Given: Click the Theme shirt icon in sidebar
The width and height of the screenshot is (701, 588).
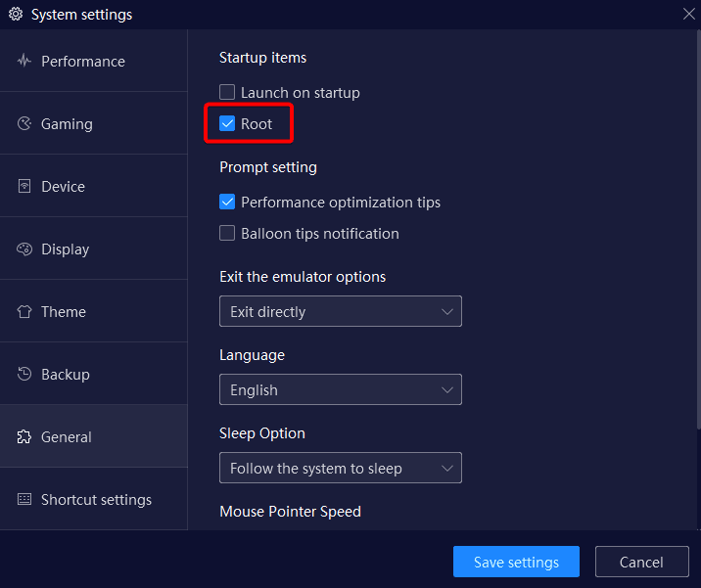Looking at the screenshot, I should (24, 311).
